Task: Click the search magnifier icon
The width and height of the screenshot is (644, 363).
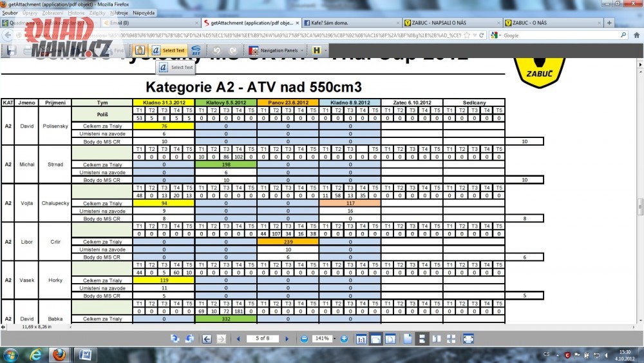Action: [623, 35]
